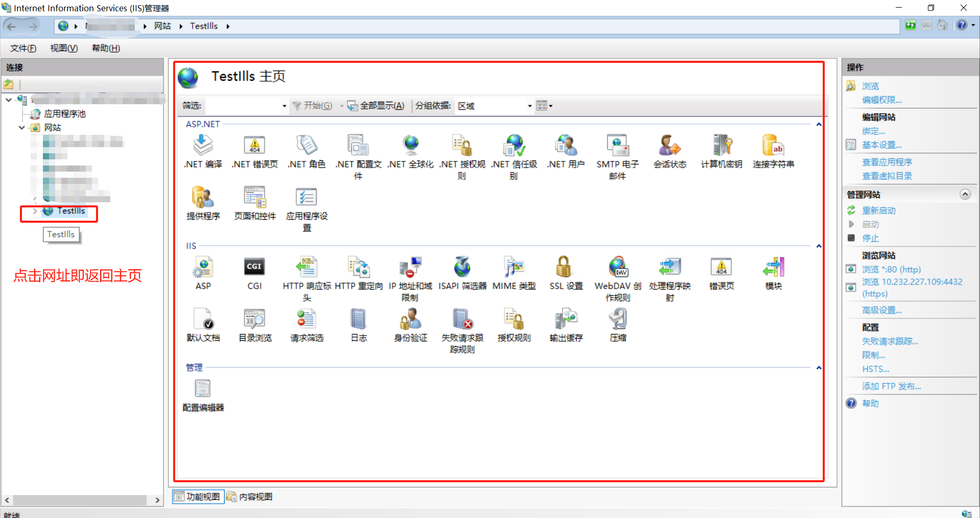980x518 pixels.
Task: Collapse the IIS group section
Action: [819, 246]
